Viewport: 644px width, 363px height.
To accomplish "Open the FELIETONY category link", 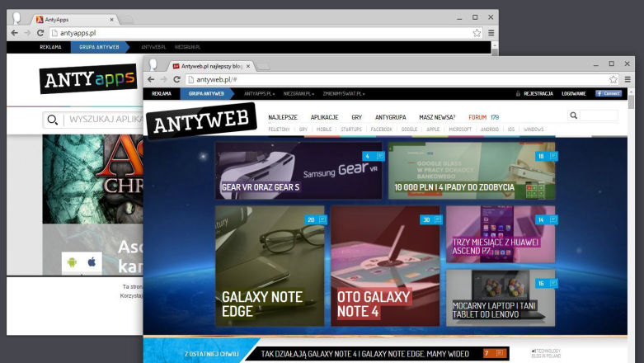I will (279, 129).
